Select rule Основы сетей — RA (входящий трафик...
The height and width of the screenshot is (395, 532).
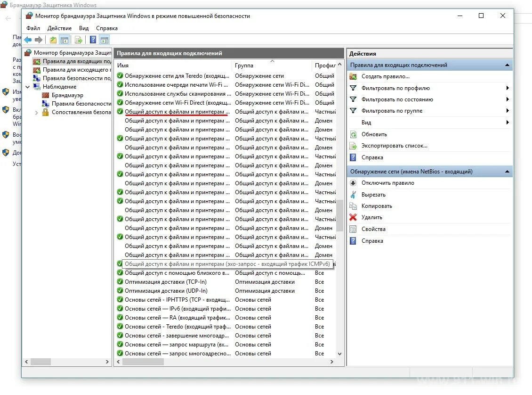(x=177, y=318)
